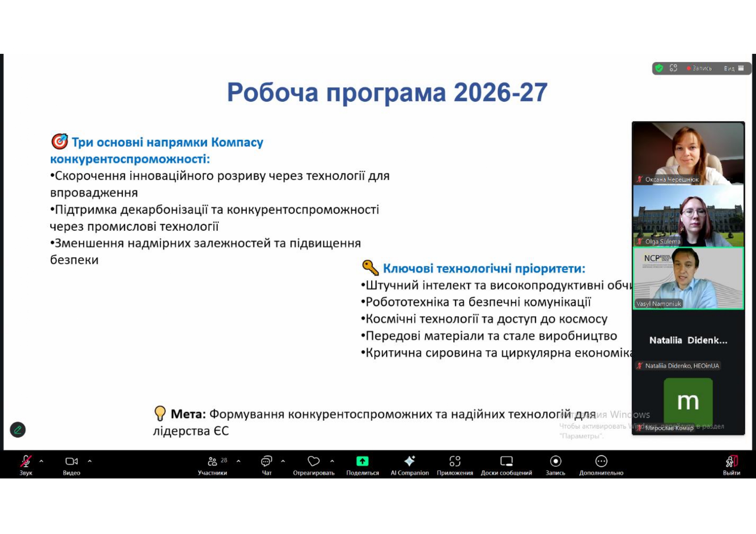
Task: Start recording with Запись toolbar button
Action: 555,462
